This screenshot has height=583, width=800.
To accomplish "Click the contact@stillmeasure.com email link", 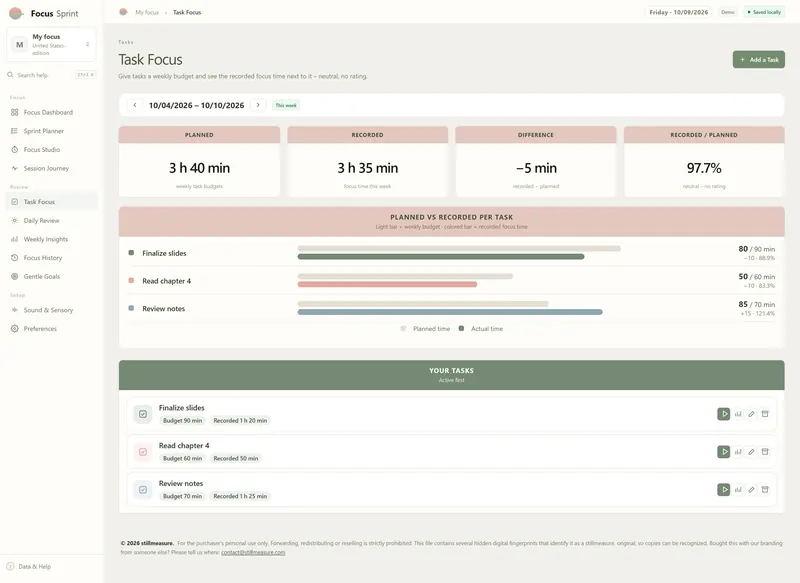I will click(253, 552).
